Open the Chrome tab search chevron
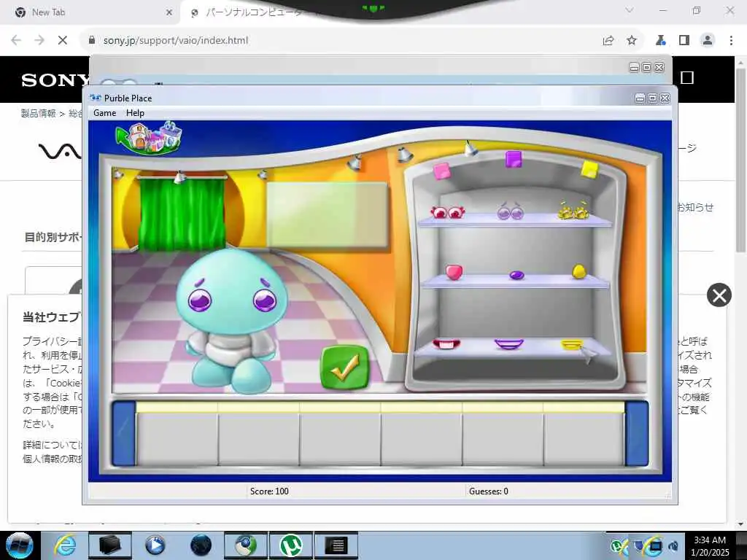747x560 pixels. [x=630, y=10]
